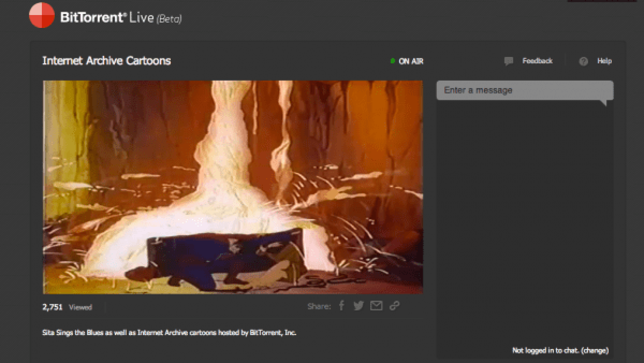The width and height of the screenshot is (644, 363).
Task: Click the Internet Archive Cartoons title
Action: tap(106, 61)
